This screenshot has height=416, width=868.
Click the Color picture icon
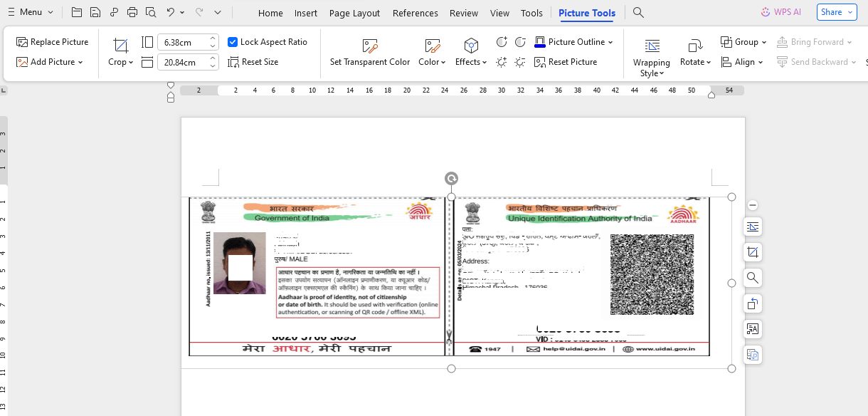pyautogui.click(x=432, y=46)
